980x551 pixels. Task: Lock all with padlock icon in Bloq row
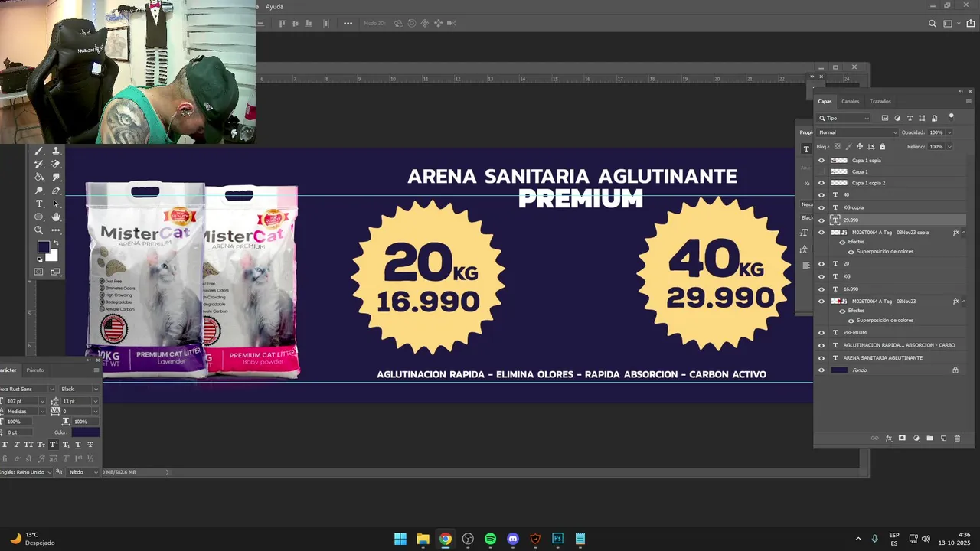[x=882, y=147]
